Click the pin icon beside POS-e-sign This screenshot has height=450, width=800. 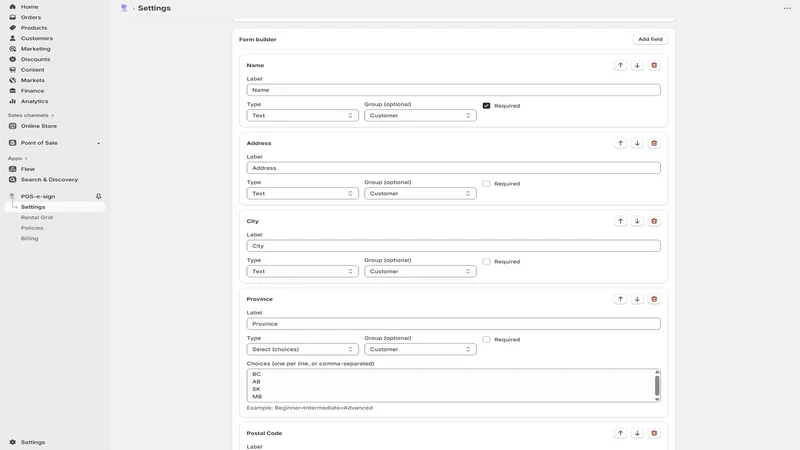click(x=98, y=196)
